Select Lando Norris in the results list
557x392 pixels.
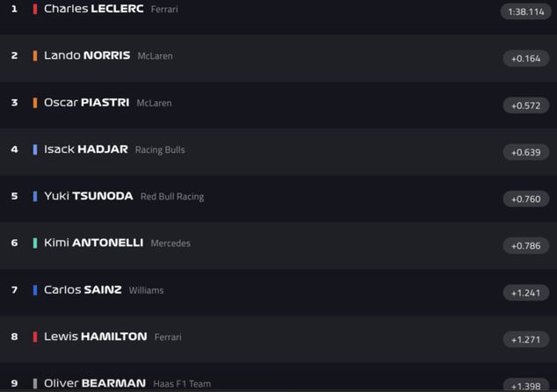[87, 55]
